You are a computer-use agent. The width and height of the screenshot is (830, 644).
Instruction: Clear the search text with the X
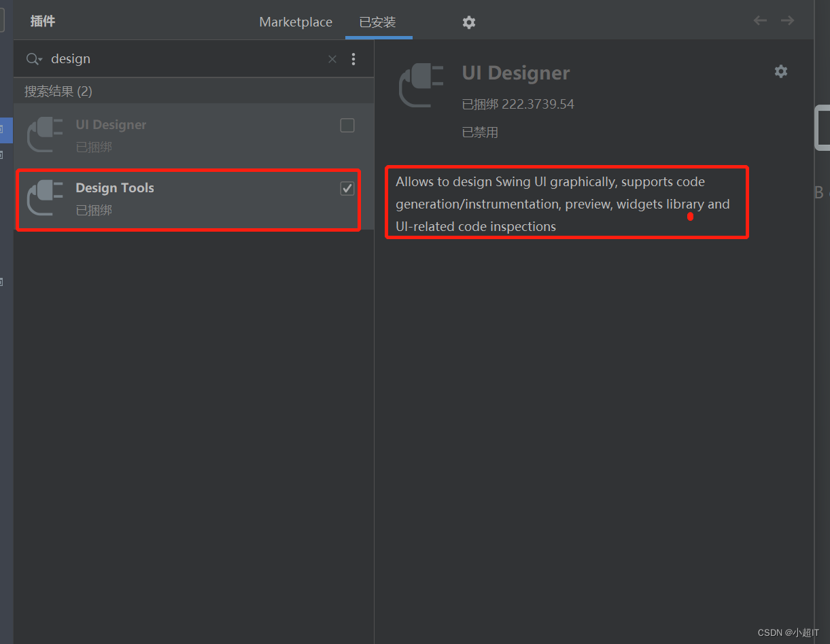(x=332, y=59)
